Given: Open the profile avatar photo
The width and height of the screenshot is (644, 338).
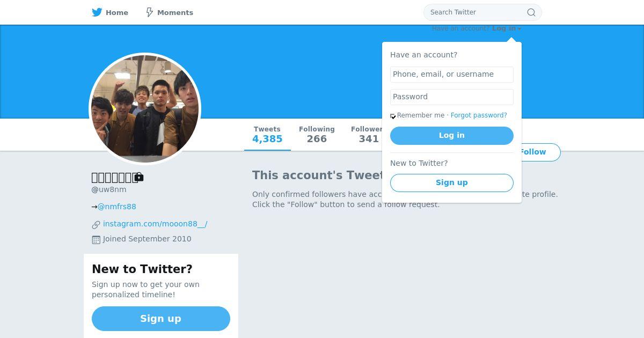Looking at the screenshot, I should click(x=145, y=109).
